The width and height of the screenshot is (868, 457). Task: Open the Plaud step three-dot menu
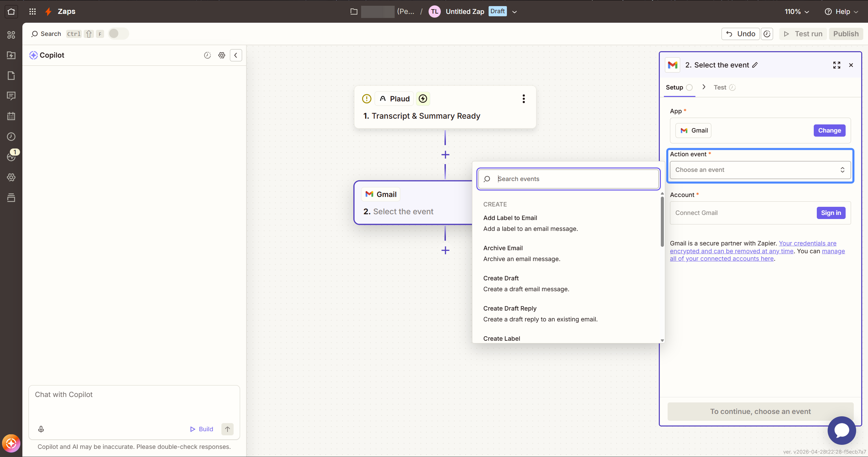click(x=524, y=99)
